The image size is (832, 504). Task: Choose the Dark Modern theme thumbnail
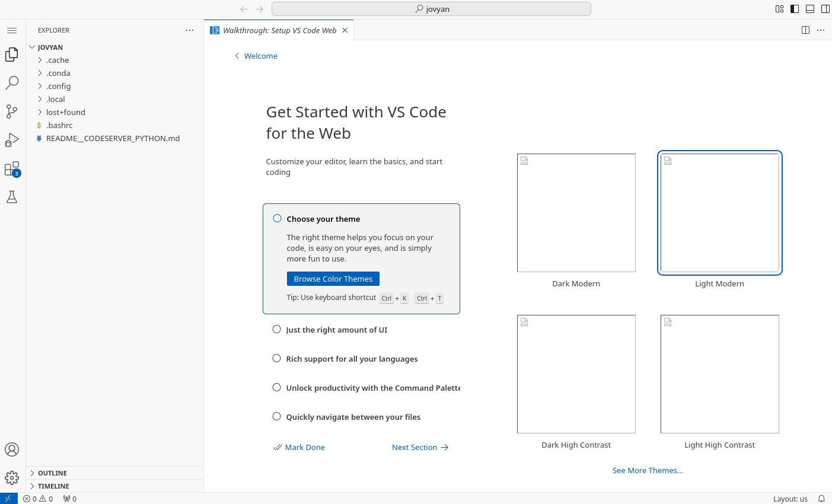point(576,213)
